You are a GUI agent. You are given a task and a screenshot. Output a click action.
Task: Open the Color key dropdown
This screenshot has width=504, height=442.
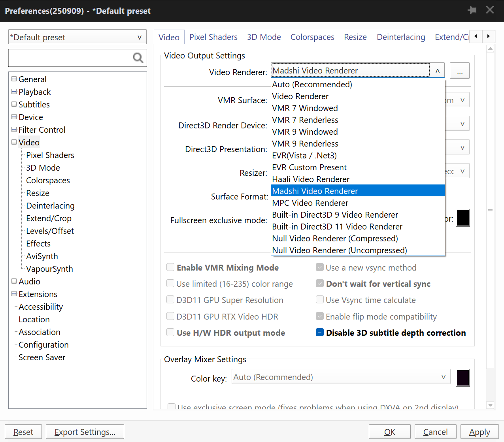tap(340, 377)
